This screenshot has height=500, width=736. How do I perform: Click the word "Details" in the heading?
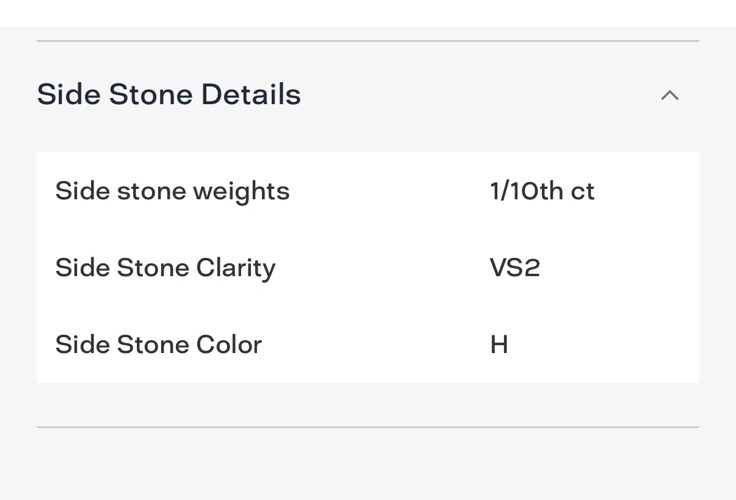pos(251,95)
